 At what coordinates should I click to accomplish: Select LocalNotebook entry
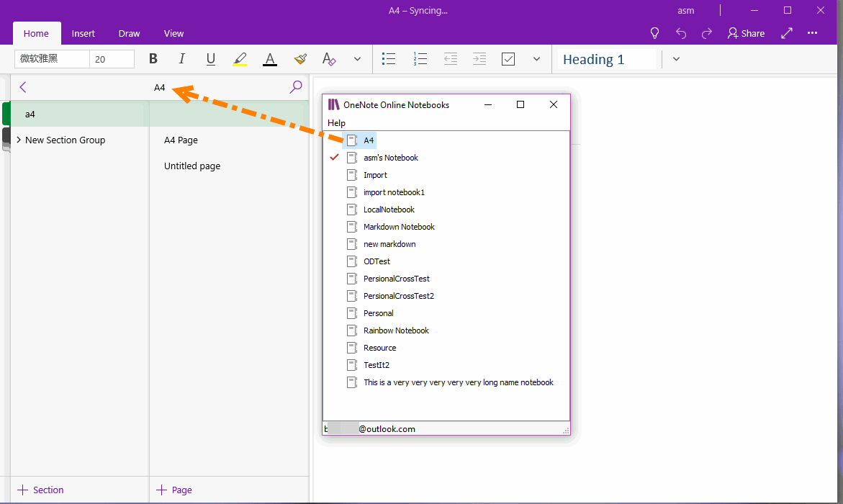pyautogui.click(x=389, y=210)
